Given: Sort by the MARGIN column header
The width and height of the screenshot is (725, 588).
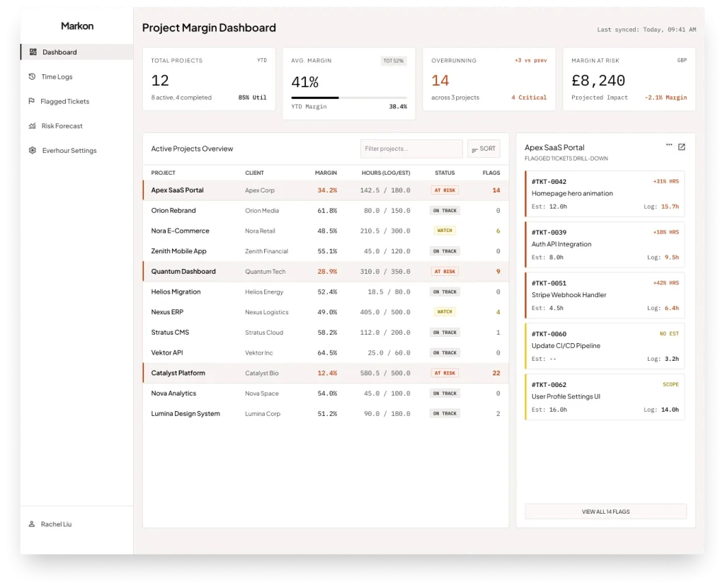Looking at the screenshot, I should click(x=326, y=173).
